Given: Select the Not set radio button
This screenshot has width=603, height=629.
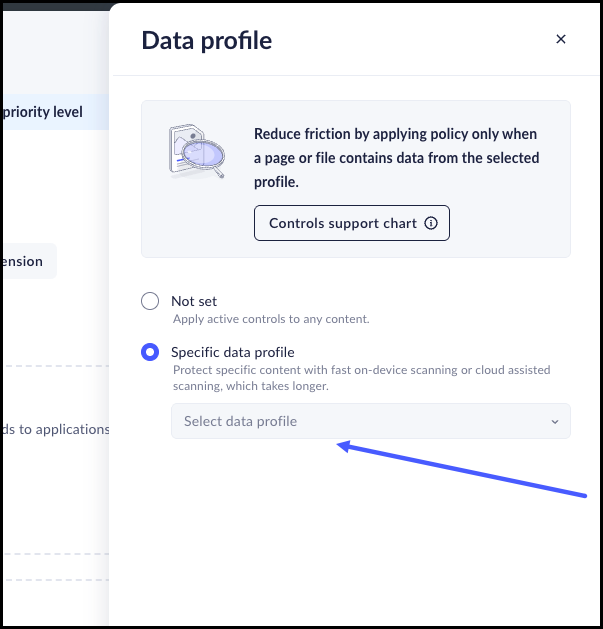Looking at the screenshot, I should point(150,301).
